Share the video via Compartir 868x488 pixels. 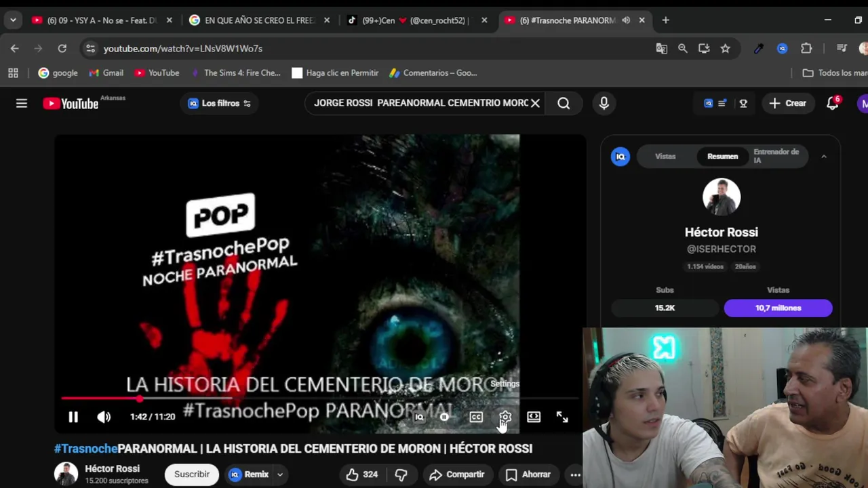point(457,474)
